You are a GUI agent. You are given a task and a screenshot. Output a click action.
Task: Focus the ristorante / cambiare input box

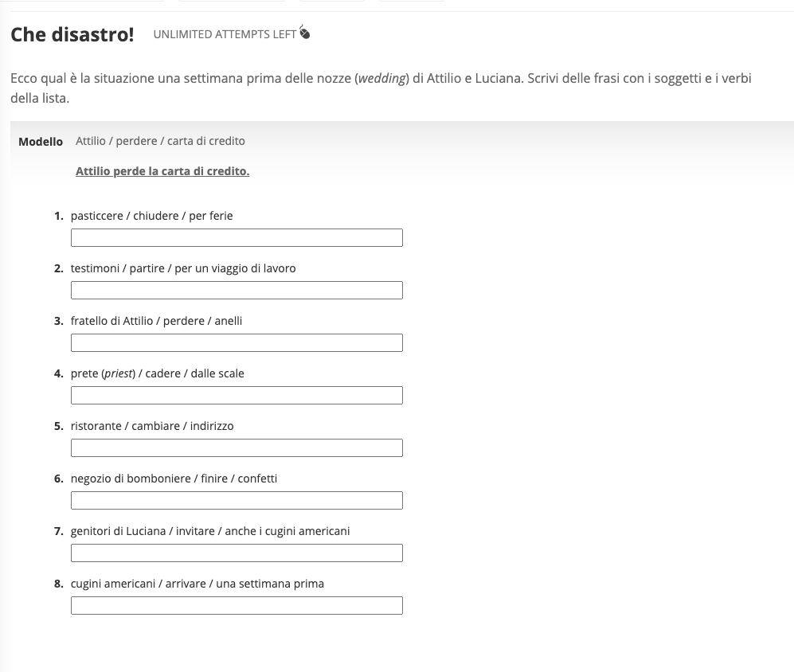237,448
